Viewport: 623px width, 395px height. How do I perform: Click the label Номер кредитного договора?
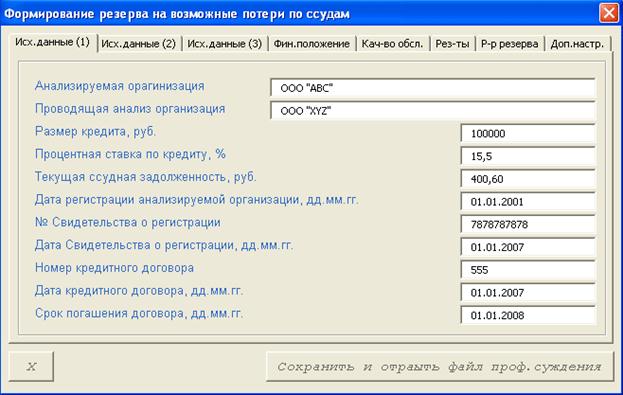[x=114, y=267]
